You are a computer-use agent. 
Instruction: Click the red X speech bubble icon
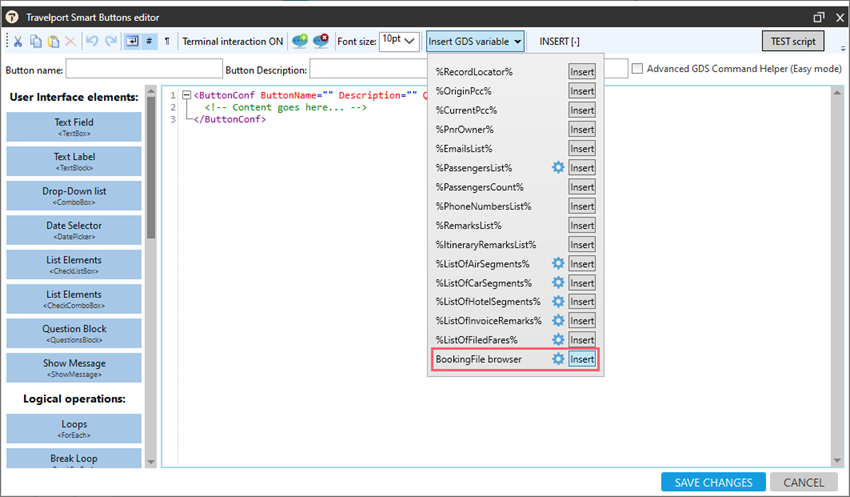pos(320,41)
